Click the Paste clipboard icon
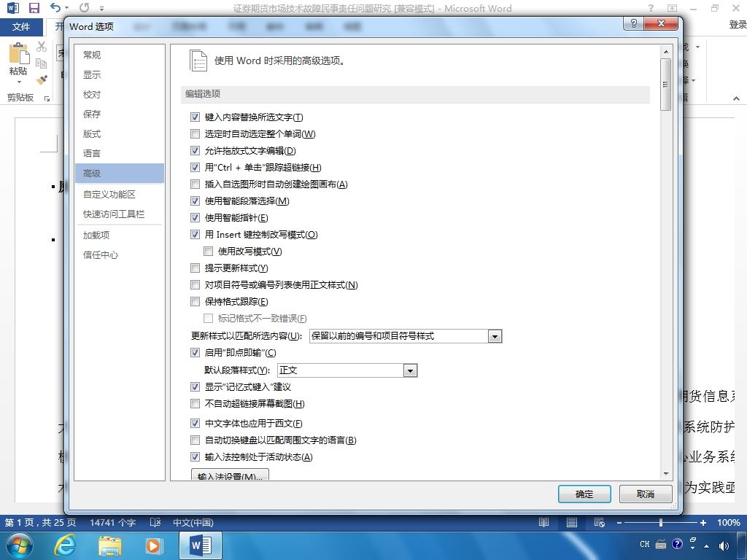The image size is (747, 560). 18,52
